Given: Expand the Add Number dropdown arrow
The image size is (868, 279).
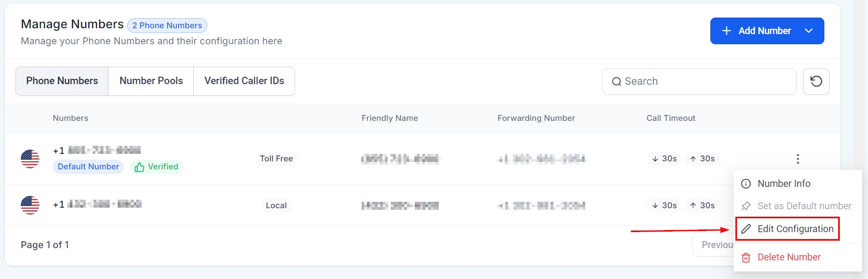Looking at the screenshot, I should coord(808,31).
